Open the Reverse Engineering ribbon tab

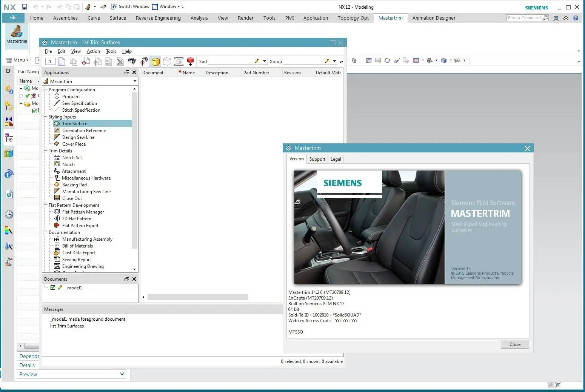158,18
